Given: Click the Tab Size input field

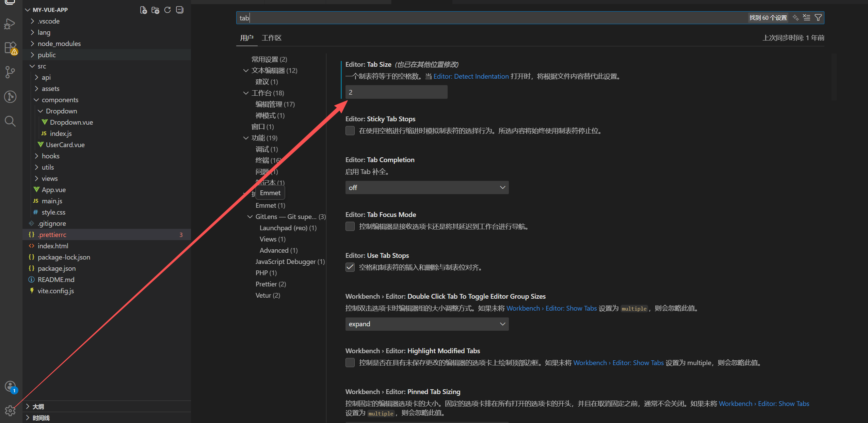Looking at the screenshot, I should 396,92.
